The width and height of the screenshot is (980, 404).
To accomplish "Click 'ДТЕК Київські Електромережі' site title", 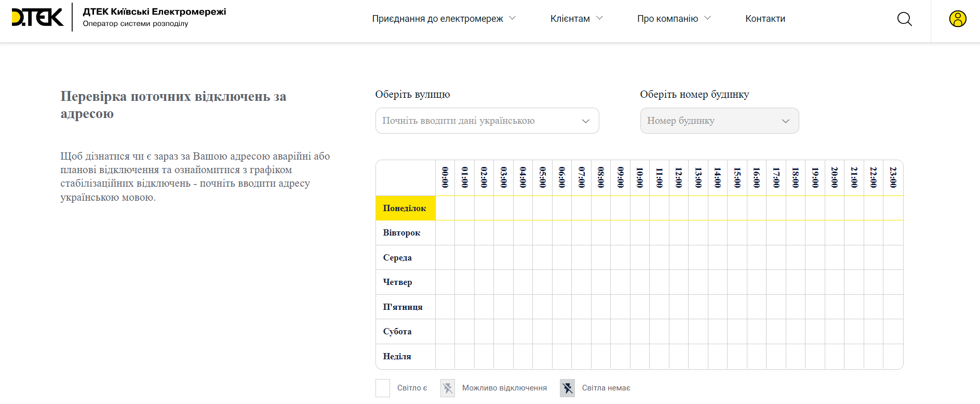I will 154,11.
